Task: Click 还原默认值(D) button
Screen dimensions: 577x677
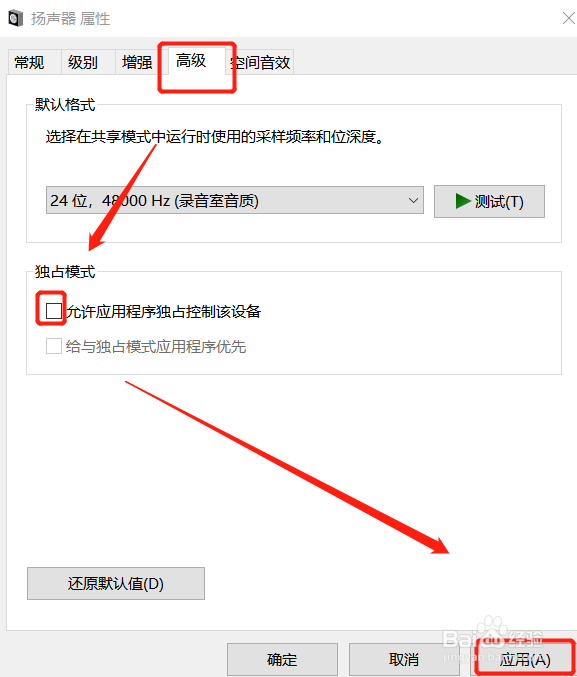Action: (x=116, y=584)
